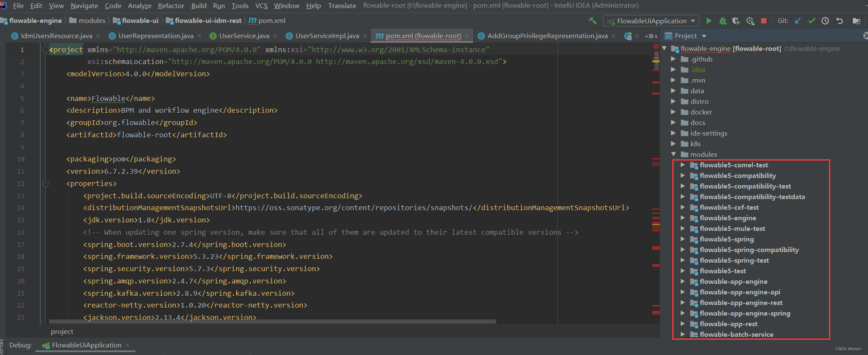868x355 pixels.
Task: Start debugging with the green bug icon
Action: 723,21
